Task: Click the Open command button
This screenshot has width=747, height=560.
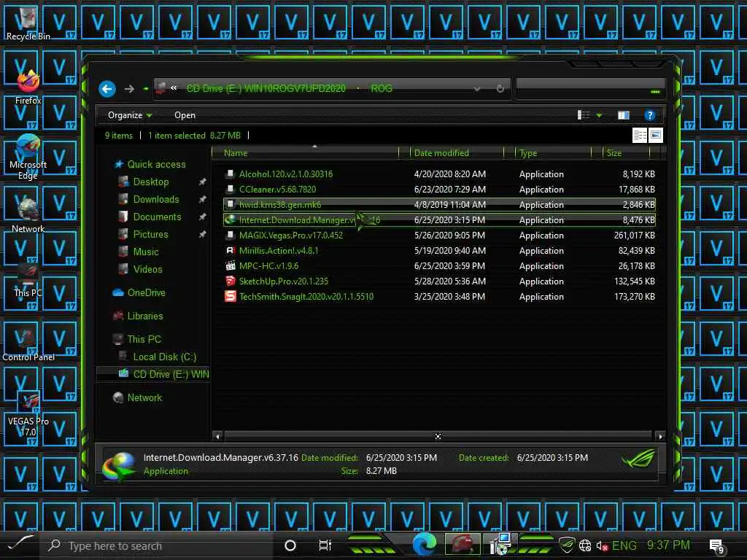Action: [x=185, y=115]
